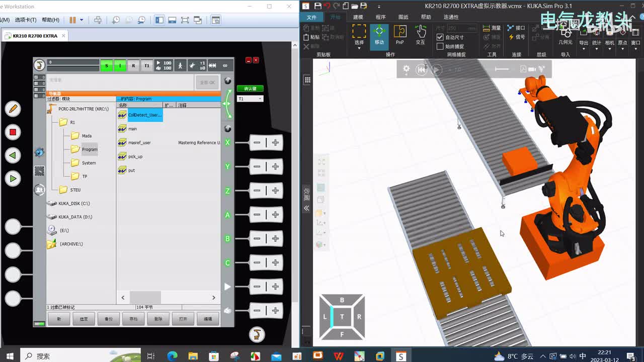The image size is (644, 362).
Task: Open simulation settings gear in viewport
Action: [406, 69]
